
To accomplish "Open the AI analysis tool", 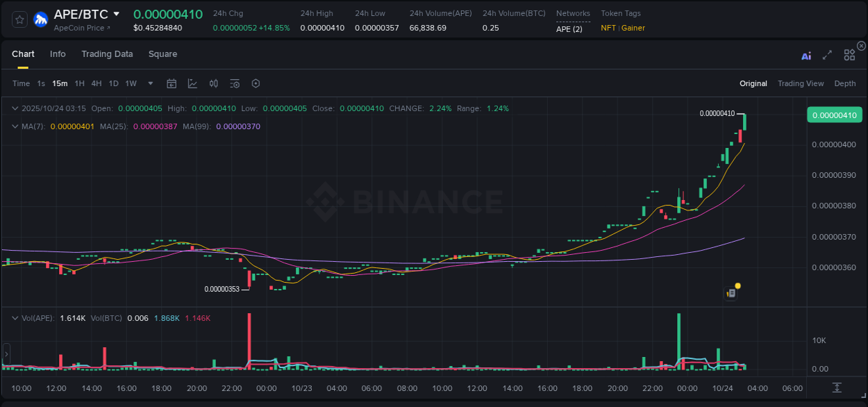I will [806, 56].
